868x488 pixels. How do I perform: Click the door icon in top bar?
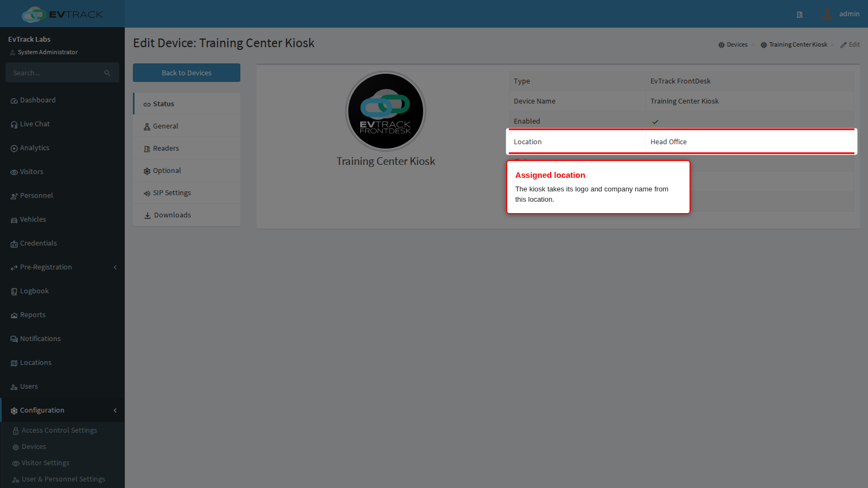click(x=800, y=15)
